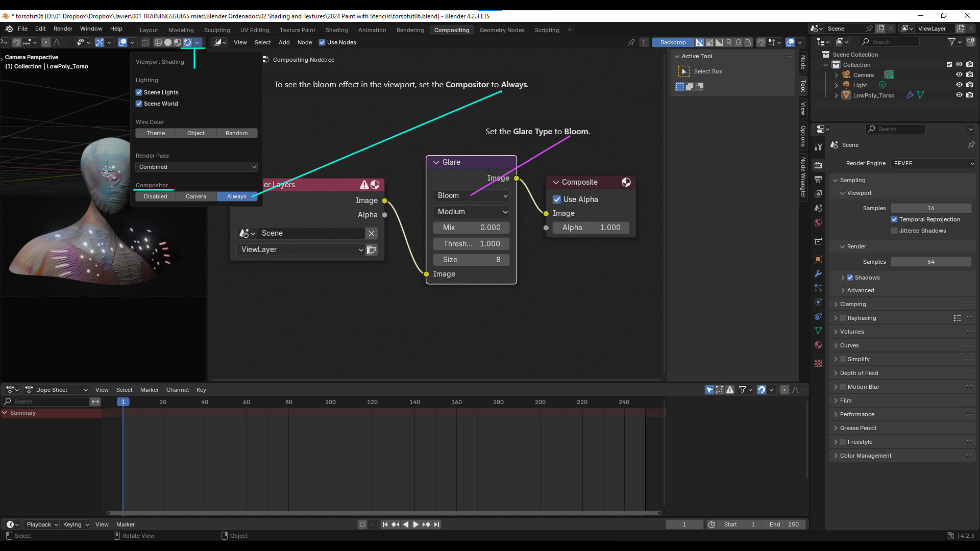980x551 pixels.
Task: Select material preview viewport shading
Action: [178, 42]
